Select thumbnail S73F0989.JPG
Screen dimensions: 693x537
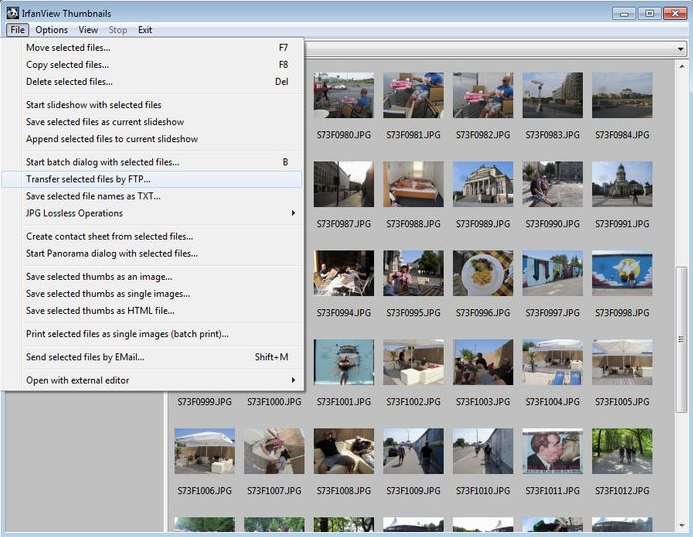[483, 185]
